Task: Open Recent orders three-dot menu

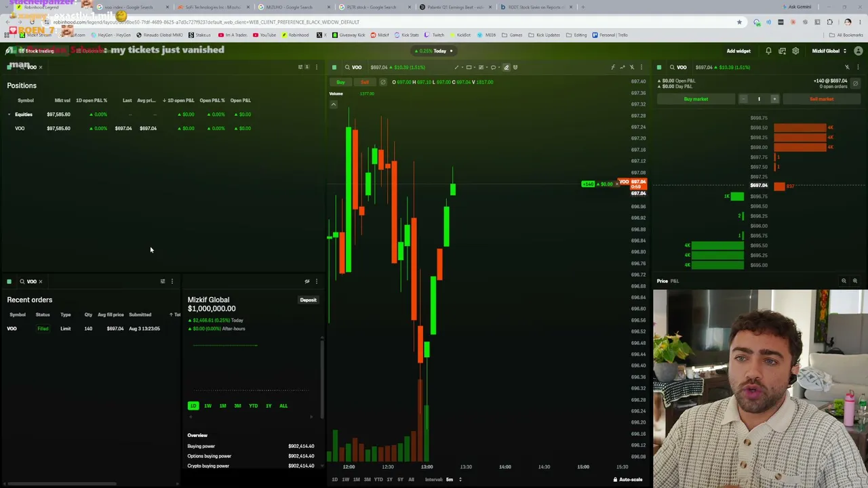Action: (172, 281)
